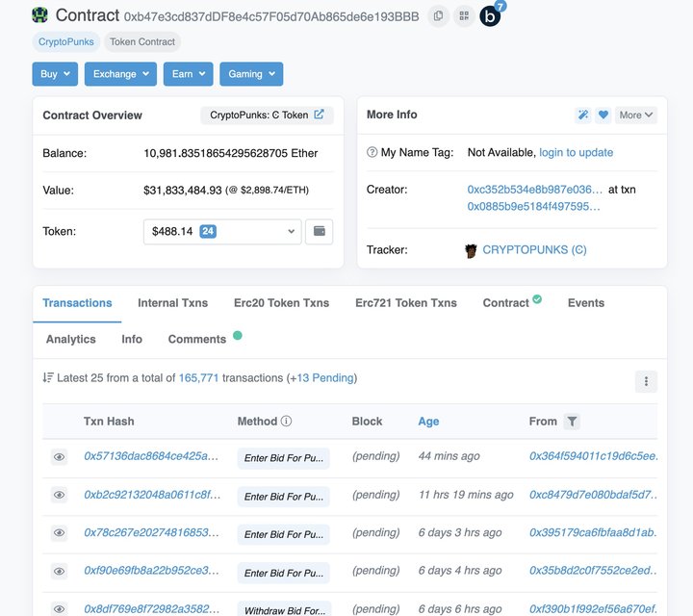This screenshot has width=693, height=616.
Task: Open the Token holdings dropdown showing $488.14
Action: coord(222,232)
